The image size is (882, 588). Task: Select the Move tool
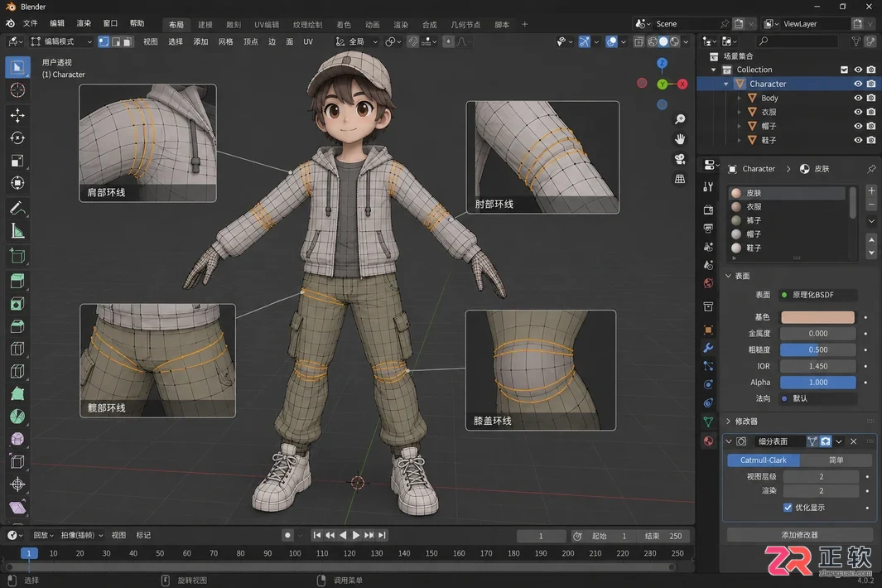[x=17, y=115]
